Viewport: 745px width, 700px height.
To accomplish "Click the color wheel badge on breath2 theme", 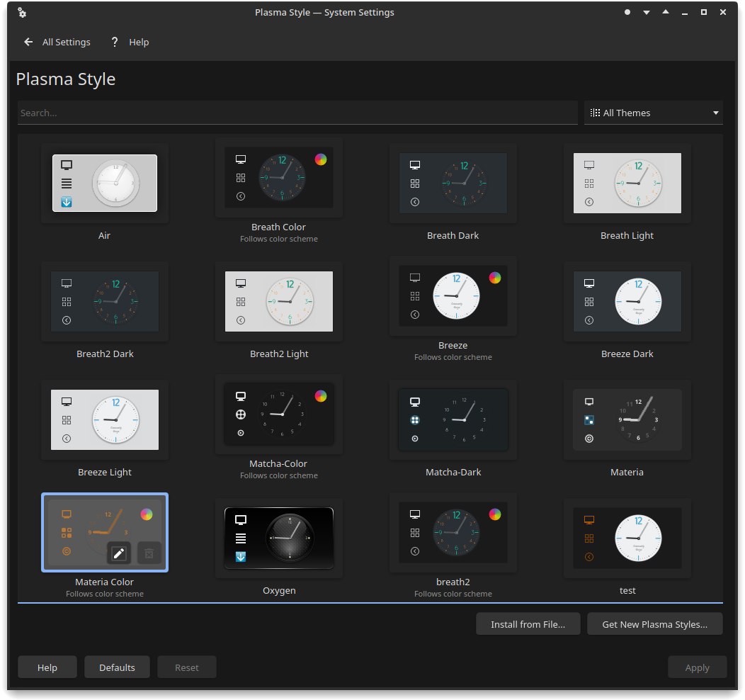I will (494, 514).
